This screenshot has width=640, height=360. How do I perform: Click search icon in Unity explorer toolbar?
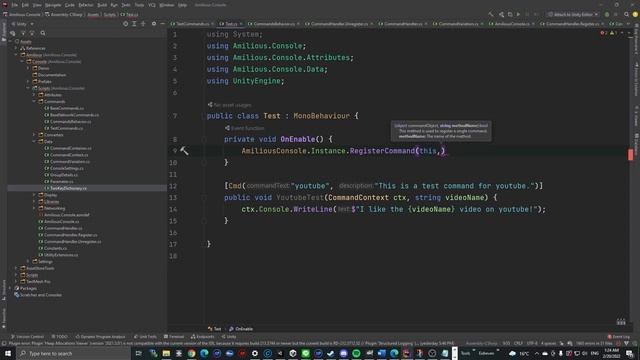point(43,33)
